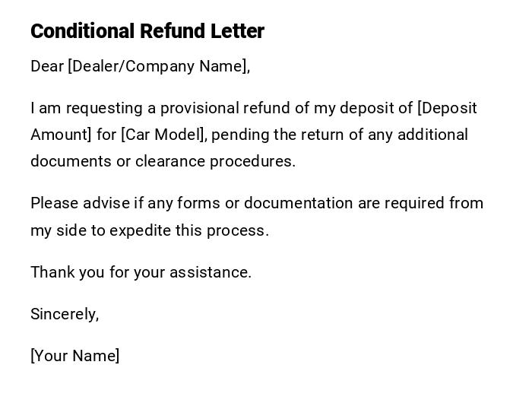Click the word "expedite" in second paragraph

(x=140, y=230)
